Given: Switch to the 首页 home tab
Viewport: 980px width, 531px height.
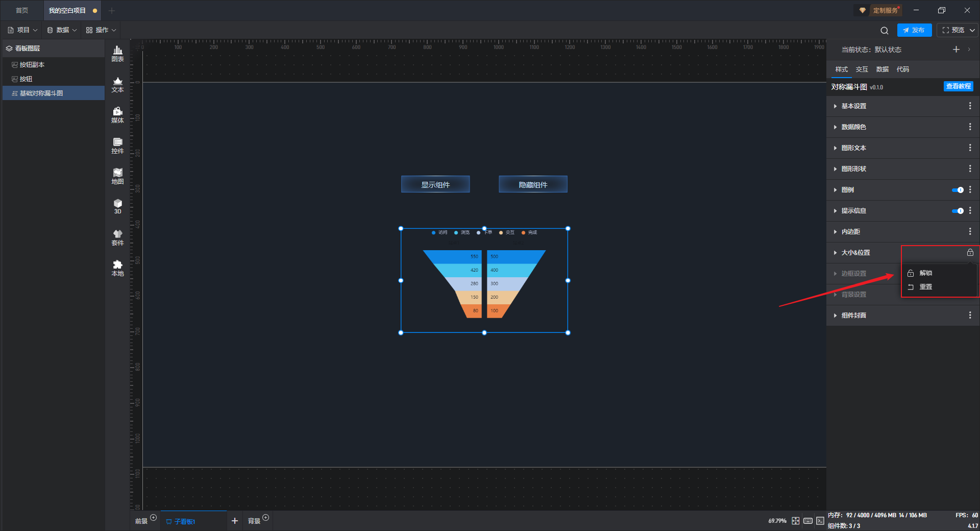Looking at the screenshot, I should (22, 10).
